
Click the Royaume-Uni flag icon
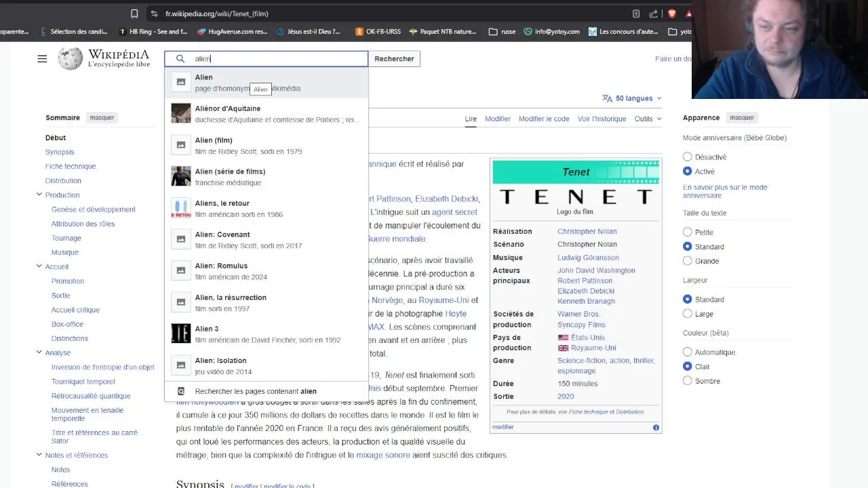(x=563, y=348)
